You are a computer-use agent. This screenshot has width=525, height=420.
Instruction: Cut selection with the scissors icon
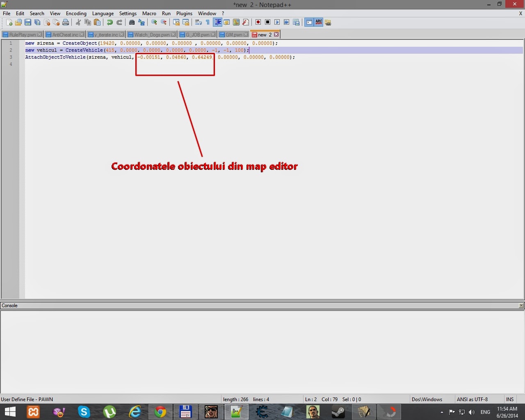[x=78, y=22]
